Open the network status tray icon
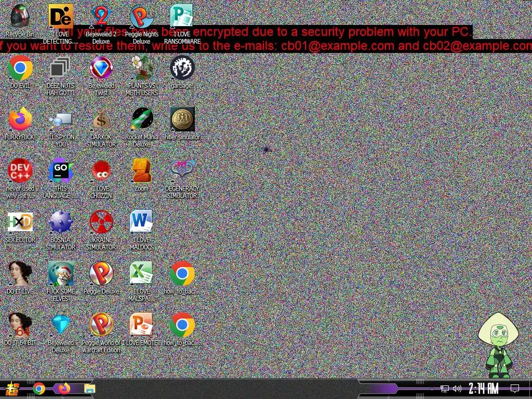 (445, 389)
